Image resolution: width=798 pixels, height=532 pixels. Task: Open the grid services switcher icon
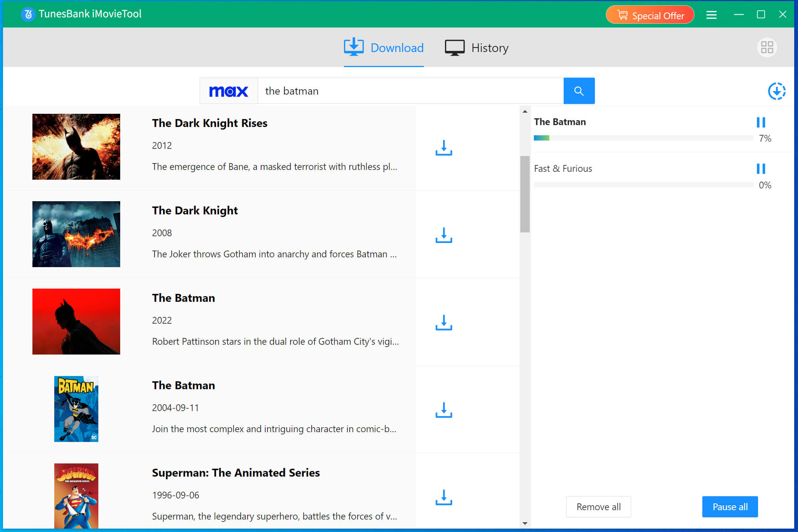tap(767, 47)
